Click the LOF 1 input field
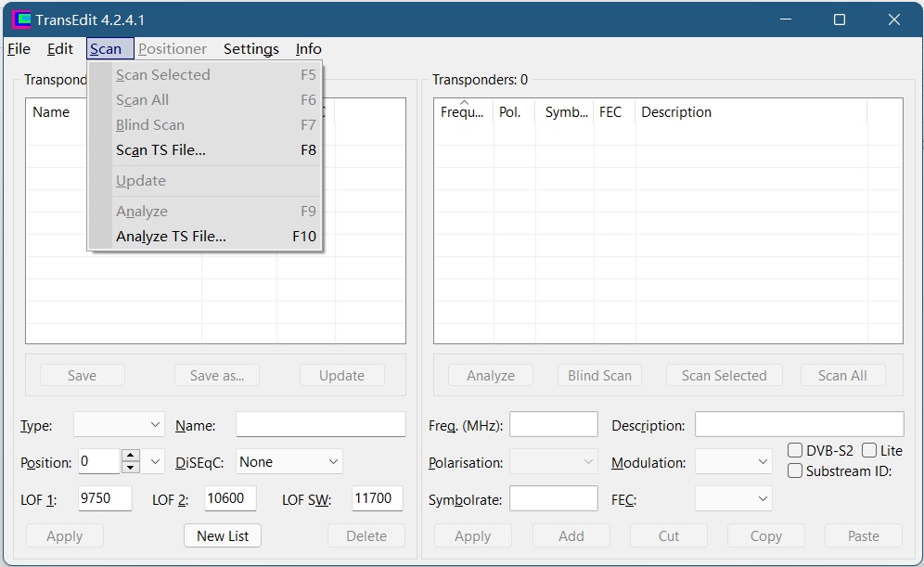924x567 pixels. [105, 499]
